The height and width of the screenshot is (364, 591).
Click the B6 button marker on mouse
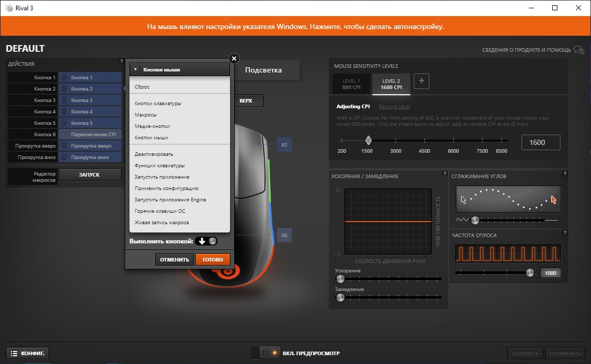[284, 235]
